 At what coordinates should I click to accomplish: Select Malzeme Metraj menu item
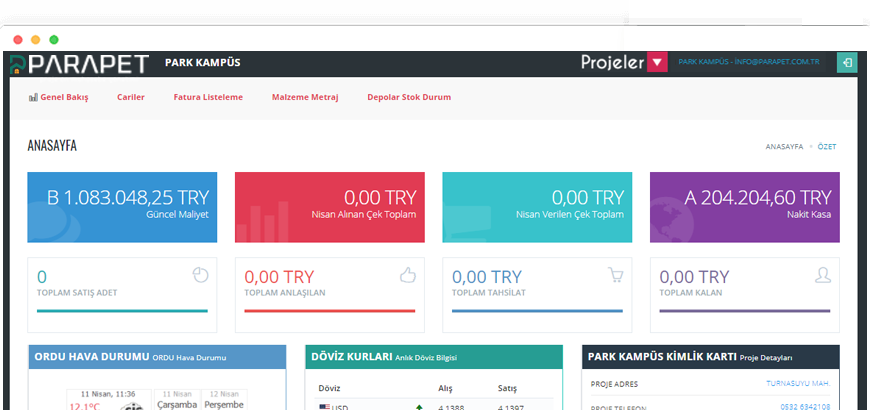(305, 98)
